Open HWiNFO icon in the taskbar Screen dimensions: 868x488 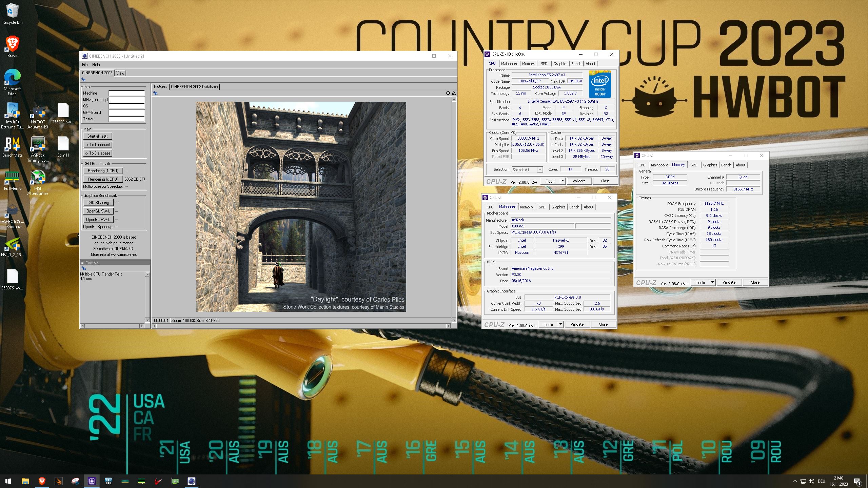click(x=108, y=481)
